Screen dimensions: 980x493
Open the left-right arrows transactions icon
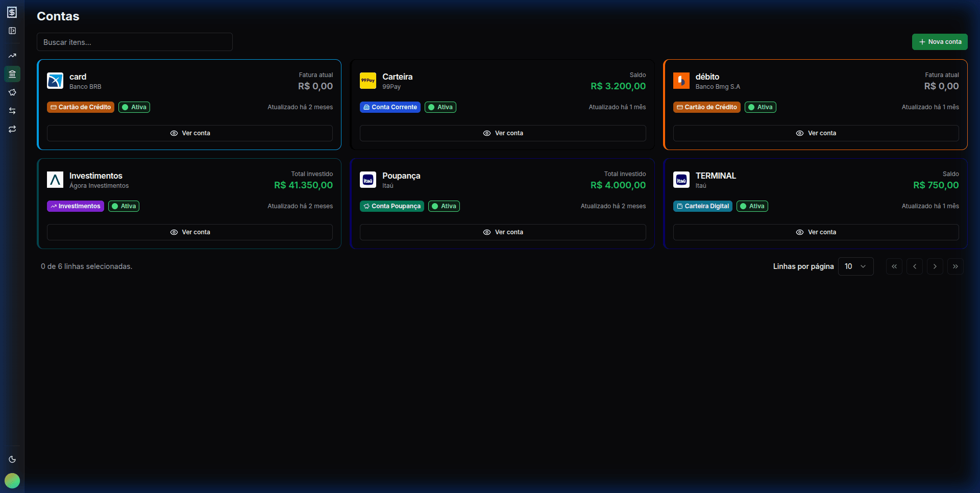(x=12, y=111)
